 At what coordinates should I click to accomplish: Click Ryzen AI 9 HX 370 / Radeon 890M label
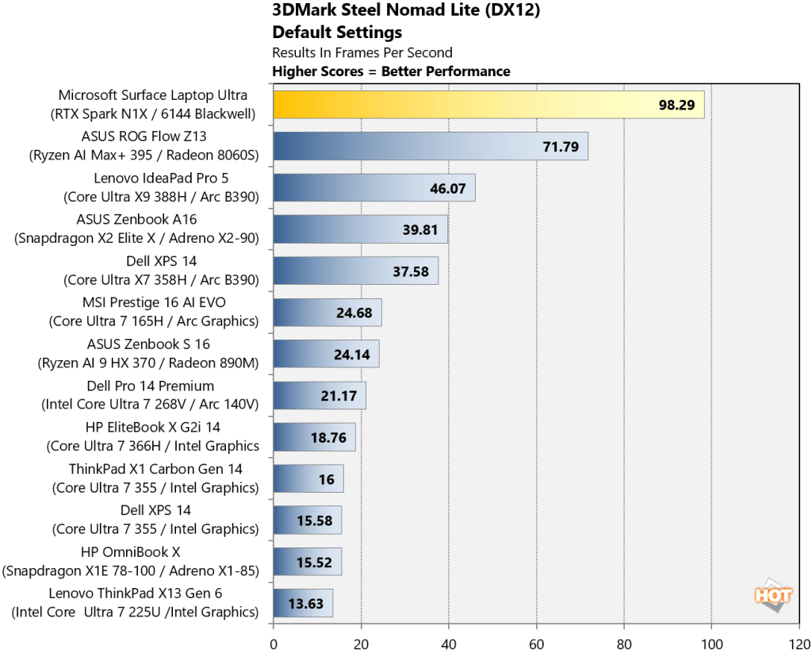[147, 363]
